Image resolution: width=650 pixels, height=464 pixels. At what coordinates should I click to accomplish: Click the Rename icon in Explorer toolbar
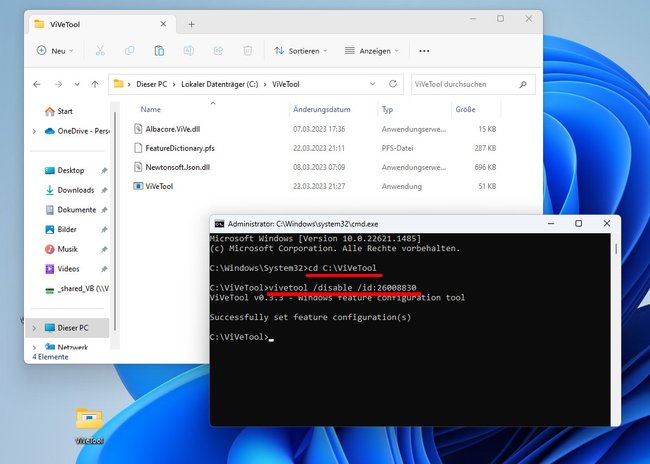pyautogui.click(x=189, y=51)
